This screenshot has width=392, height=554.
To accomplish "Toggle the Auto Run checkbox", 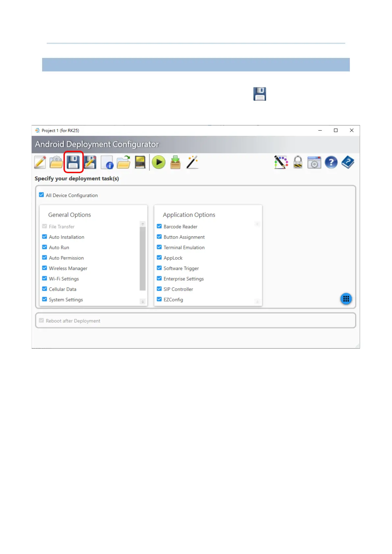I will click(44, 247).
